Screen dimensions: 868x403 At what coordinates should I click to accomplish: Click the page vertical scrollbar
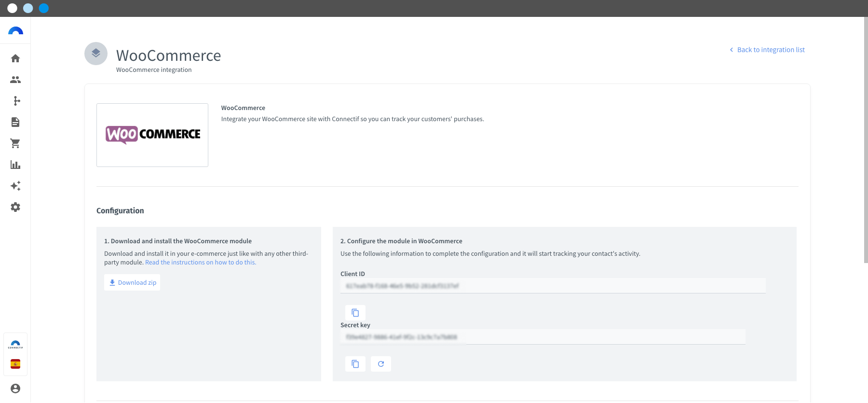tap(866, 140)
